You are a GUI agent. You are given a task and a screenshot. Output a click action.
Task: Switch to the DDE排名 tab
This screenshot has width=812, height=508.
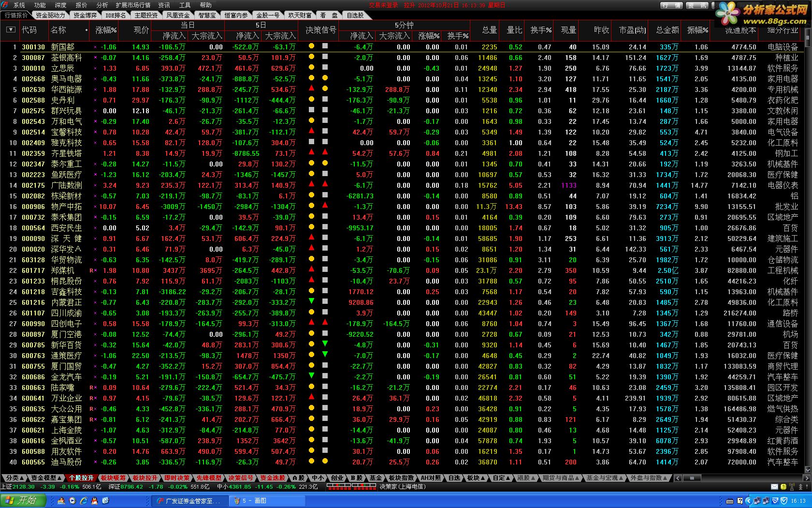point(116,15)
